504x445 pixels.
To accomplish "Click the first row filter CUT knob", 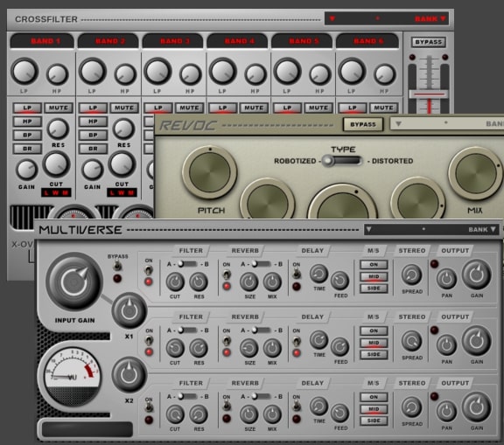I will (x=175, y=282).
